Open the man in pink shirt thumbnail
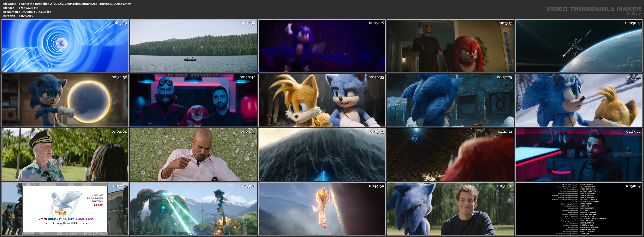Image resolution: width=644 pixels, height=237 pixels. point(193,155)
